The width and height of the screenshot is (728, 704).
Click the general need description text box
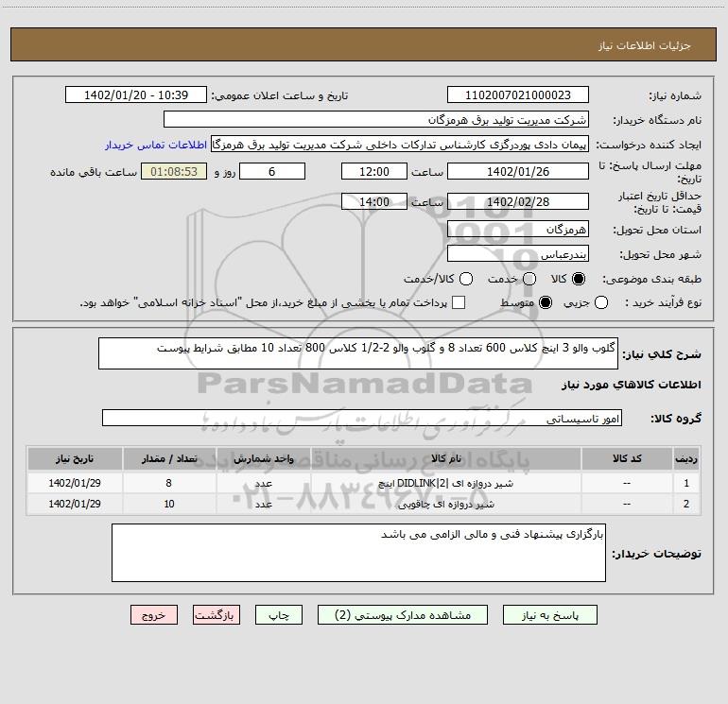coord(358,353)
